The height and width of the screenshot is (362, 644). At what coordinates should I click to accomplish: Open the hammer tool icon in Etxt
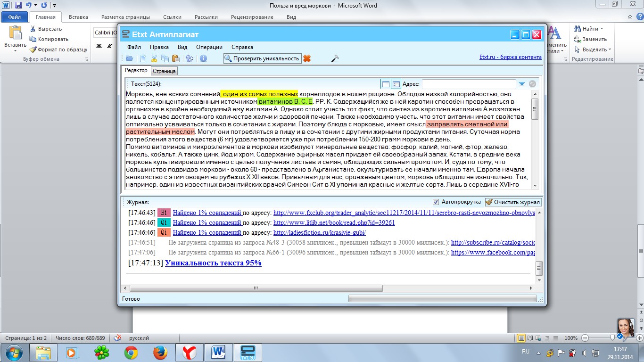(335, 58)
